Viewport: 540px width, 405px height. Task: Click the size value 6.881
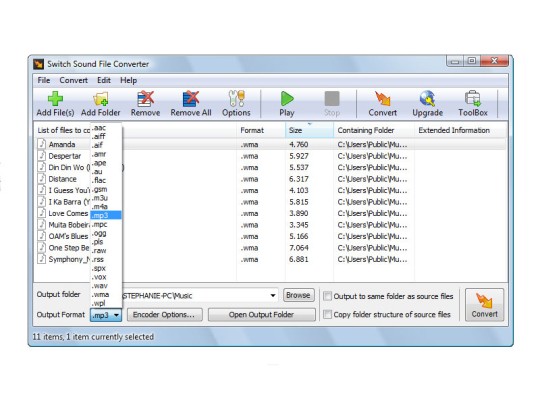pos(299,259)
